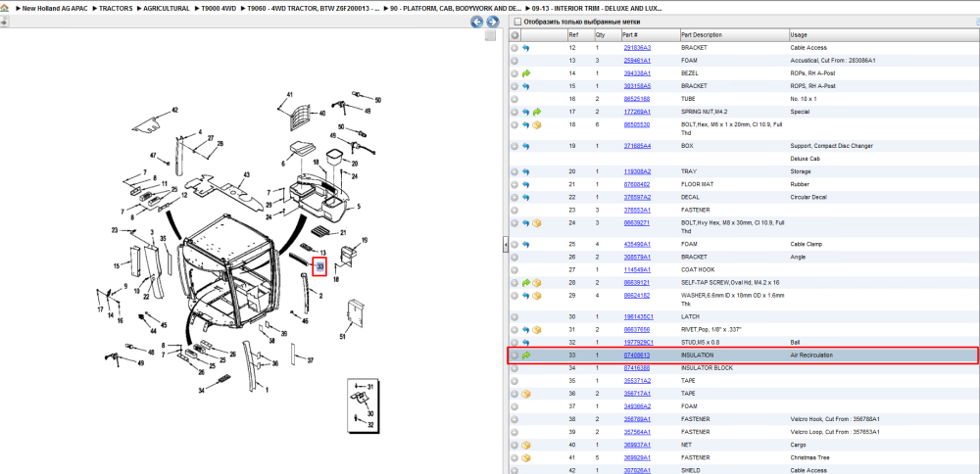Viewport: 980px width, 474px height.
Task: Sort by the Part Description column header
Action: [734, 35]
